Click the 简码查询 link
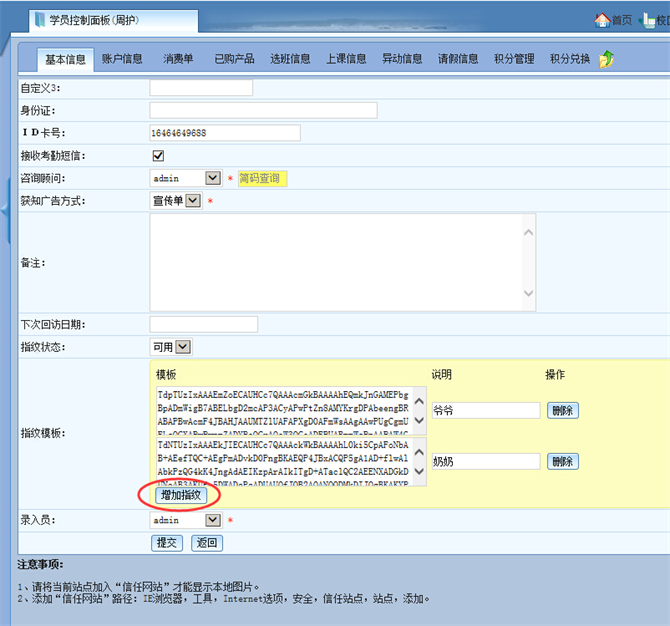This screenshot has height=626, width=670. tap(261, 178)
